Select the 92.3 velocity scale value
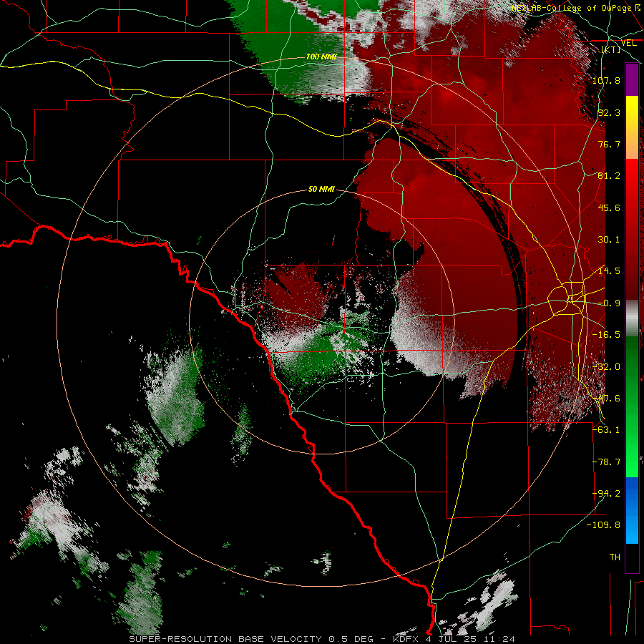644x644 pixels. click(609, 112)
